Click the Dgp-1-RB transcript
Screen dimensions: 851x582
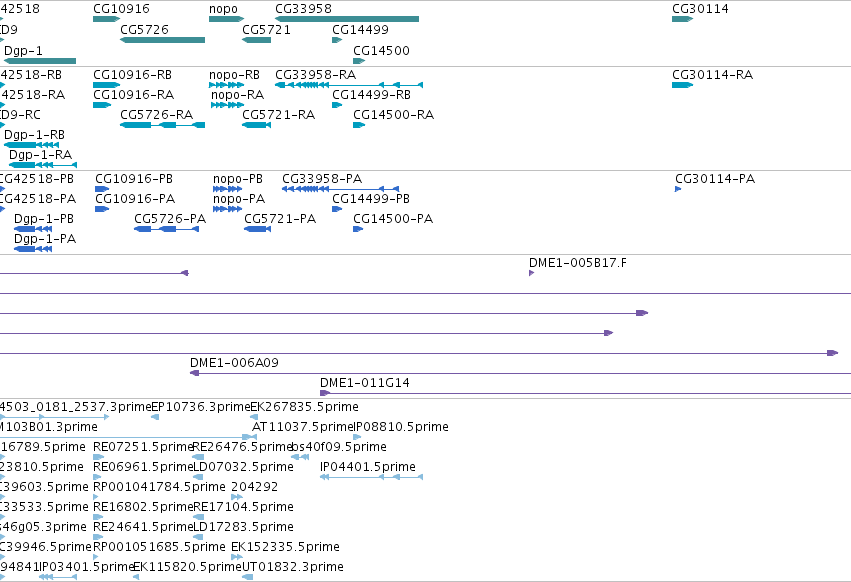pos(31,145)
